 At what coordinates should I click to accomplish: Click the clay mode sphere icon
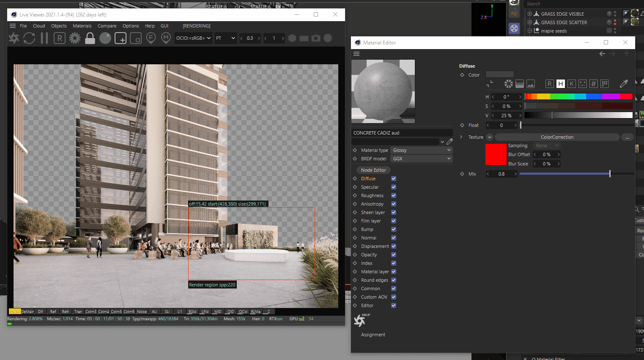105,38
